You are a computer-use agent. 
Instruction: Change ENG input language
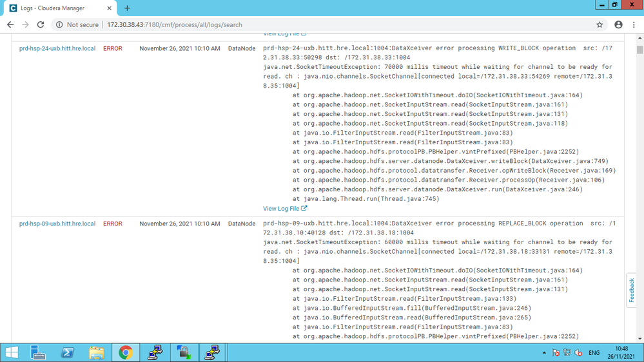click(x=594, y=352)
